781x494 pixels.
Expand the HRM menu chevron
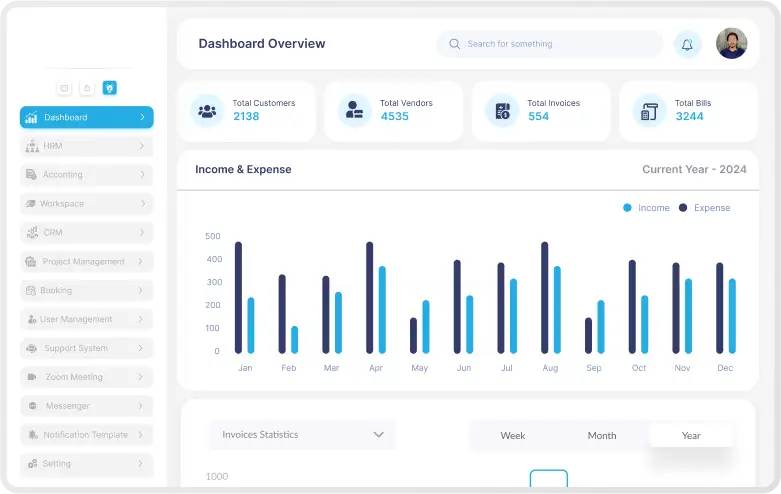142,146
